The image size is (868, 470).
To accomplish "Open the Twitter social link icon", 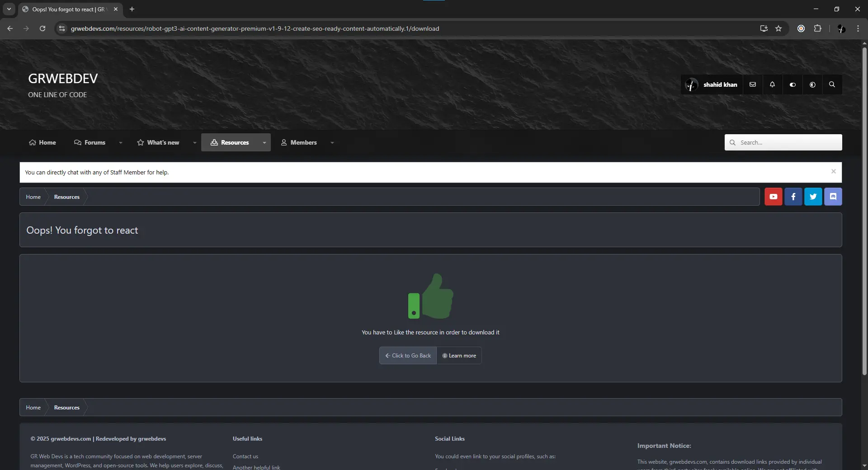I will [813, 197].
